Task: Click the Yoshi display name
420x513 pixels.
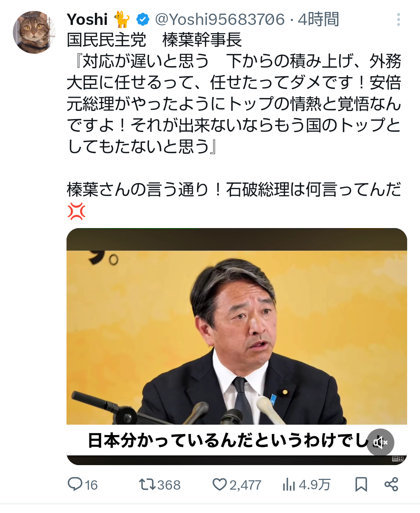Action: click(x=87, y=19)
